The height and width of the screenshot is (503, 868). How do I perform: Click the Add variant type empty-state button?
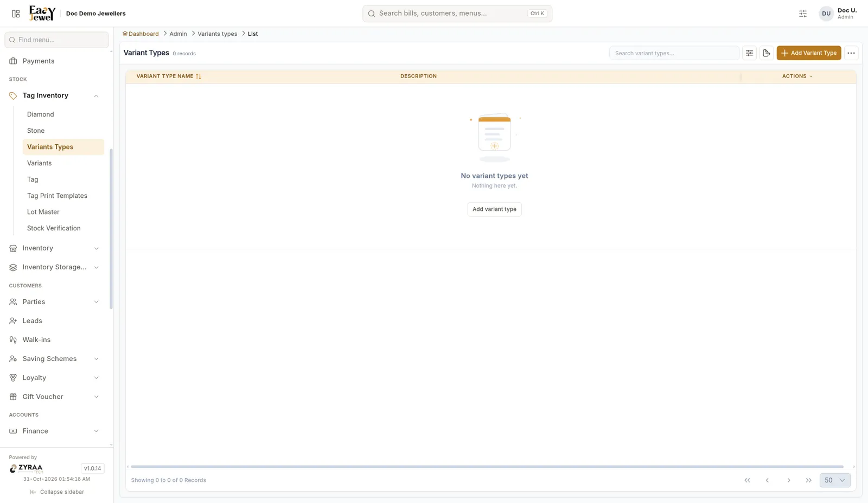[x=494, y=209]
